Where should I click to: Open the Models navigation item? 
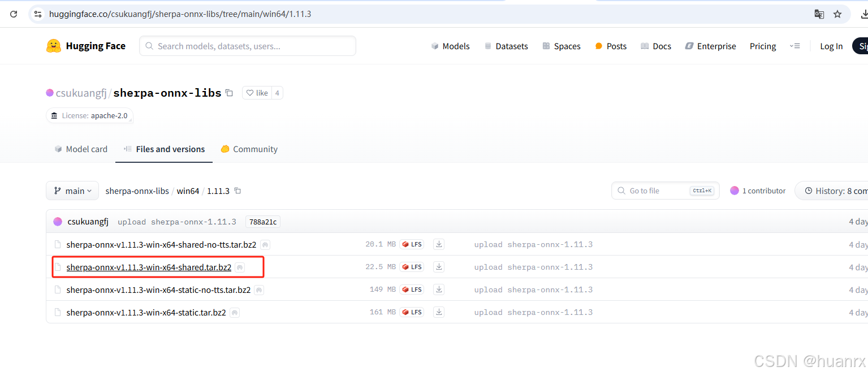450,46
